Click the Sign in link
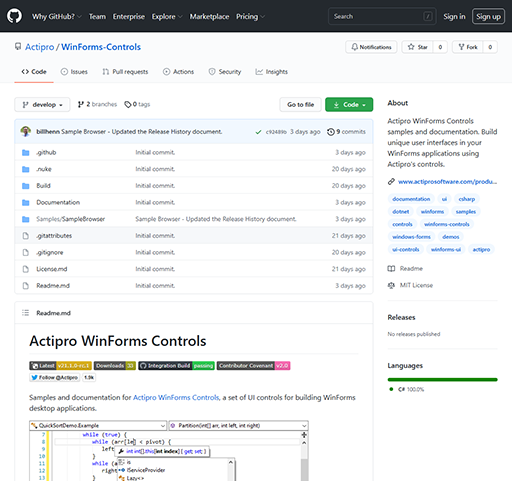Screen dimensions: 512x481 coord(454,16)
